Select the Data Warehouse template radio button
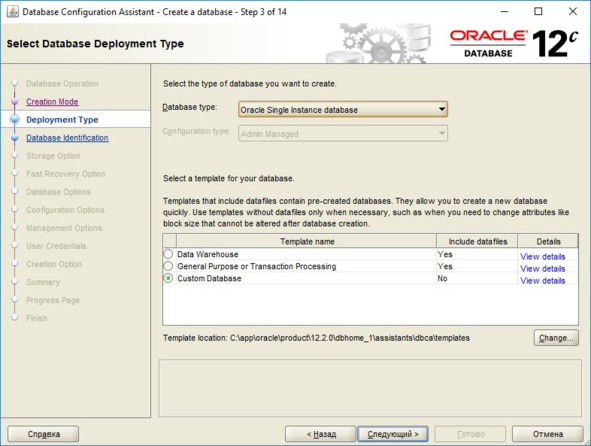591x446 pixels. [168, 254]
